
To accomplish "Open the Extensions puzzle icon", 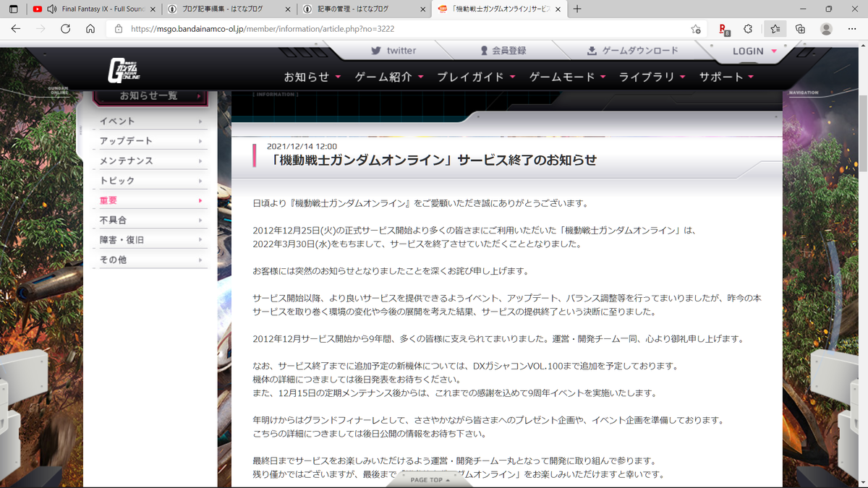I will (748, 29).
